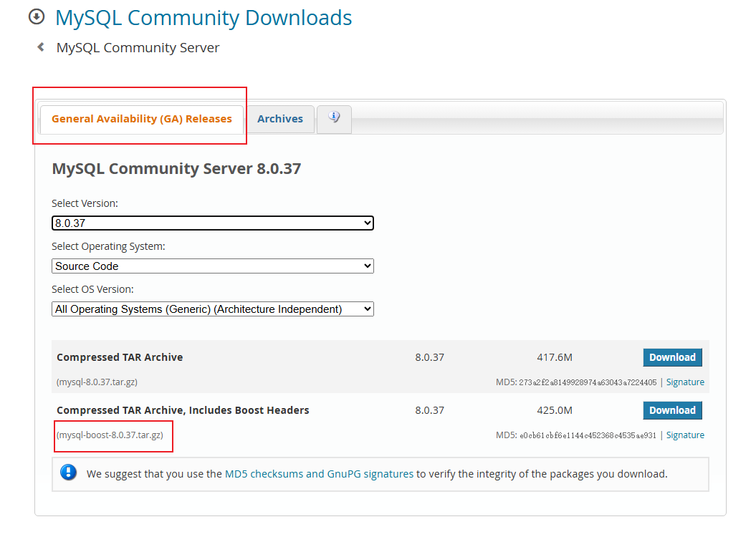Click the mysql-8.0.37.tar.gz filename text
Screen dimensions: 756x552
click(97, 382)
